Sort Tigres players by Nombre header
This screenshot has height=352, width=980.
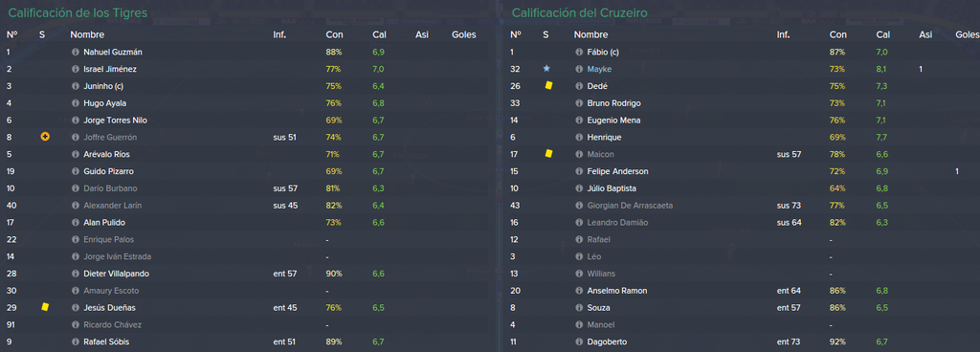point(87,35)
